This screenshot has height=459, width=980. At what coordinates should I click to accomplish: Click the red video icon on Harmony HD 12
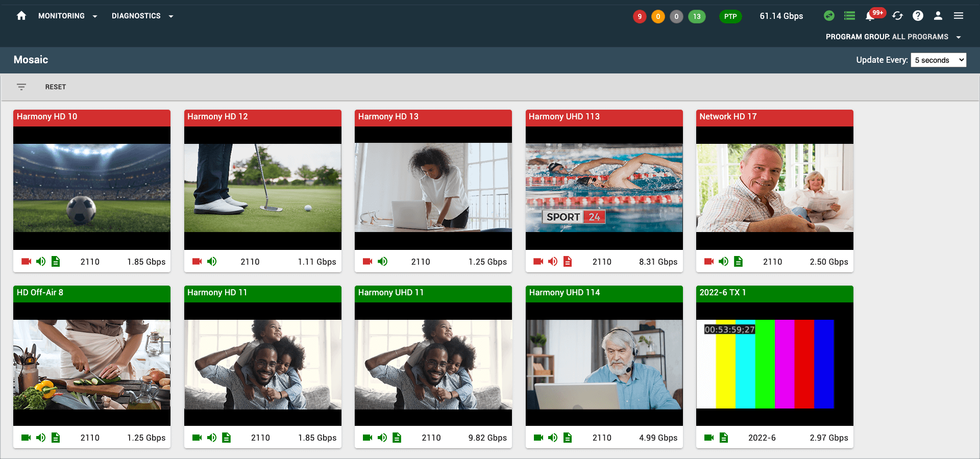point(197,262)
